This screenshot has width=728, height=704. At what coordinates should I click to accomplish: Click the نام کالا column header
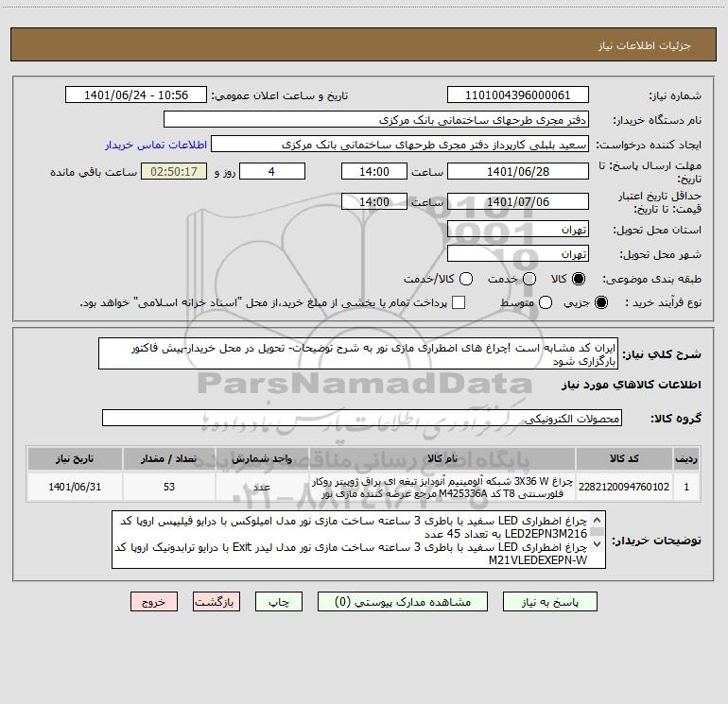coord(442,458)
